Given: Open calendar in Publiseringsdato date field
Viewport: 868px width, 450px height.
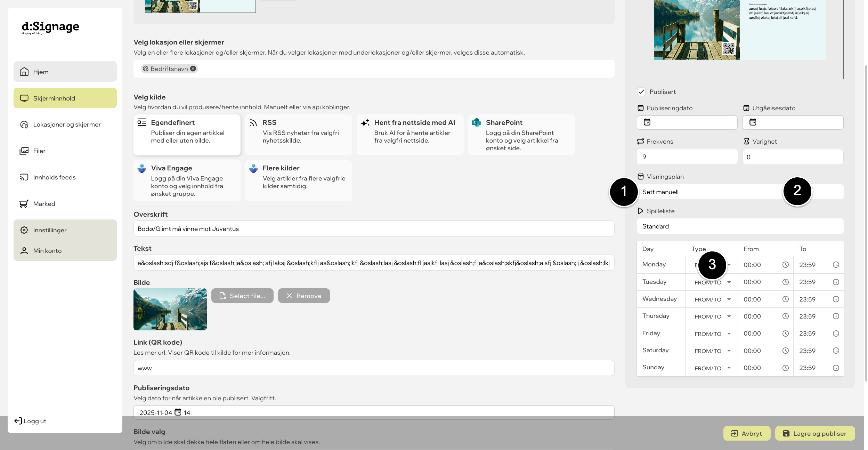Looking at the screenshot, I should (x=178, y=412).
